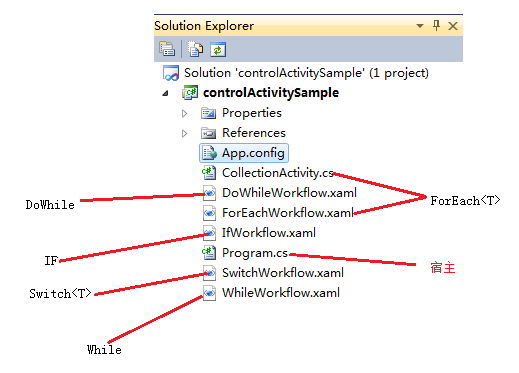Select the controlActivitySample project name

click(x=271, y=93)
